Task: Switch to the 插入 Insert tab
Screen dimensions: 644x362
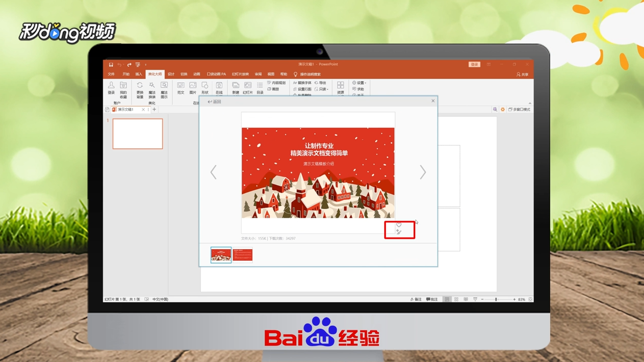Action: (139, 74)
